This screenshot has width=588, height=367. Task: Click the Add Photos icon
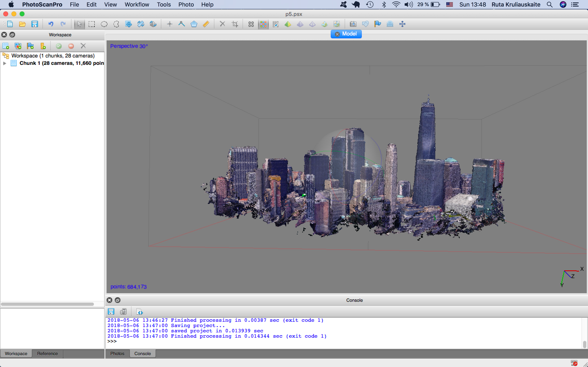coord(18,46)
